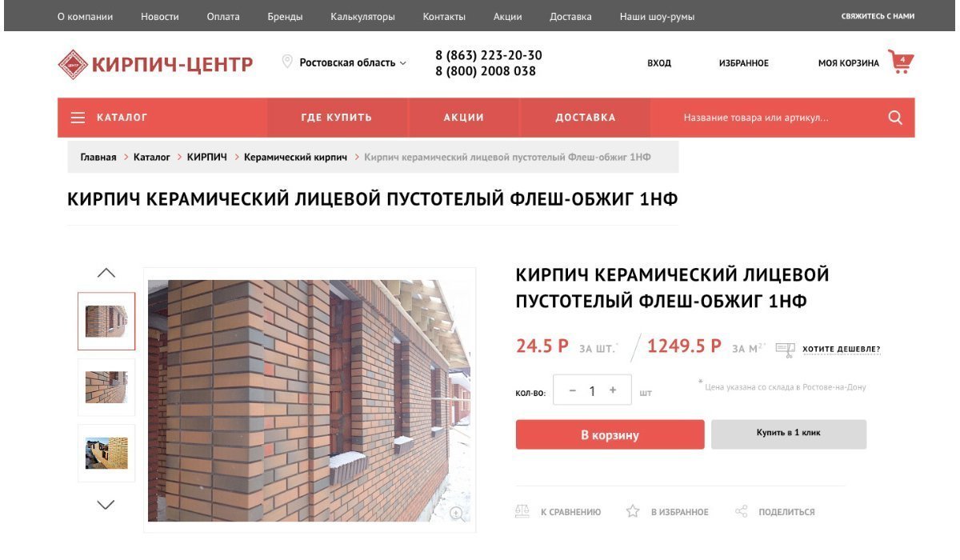Click Купить в 1 клик button
Image resolution: width=960 pixels, height=560 pixels.
click(789, 434)
